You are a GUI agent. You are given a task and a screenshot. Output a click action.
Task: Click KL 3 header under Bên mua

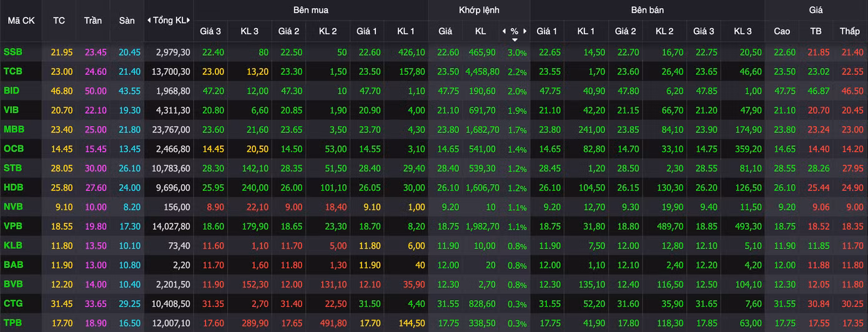tap(250, 31)
